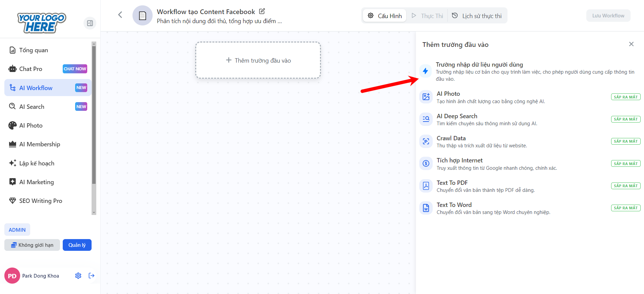
Task: Open settings gear next to Park Dong Khoa
Action: tap(78, 276)
